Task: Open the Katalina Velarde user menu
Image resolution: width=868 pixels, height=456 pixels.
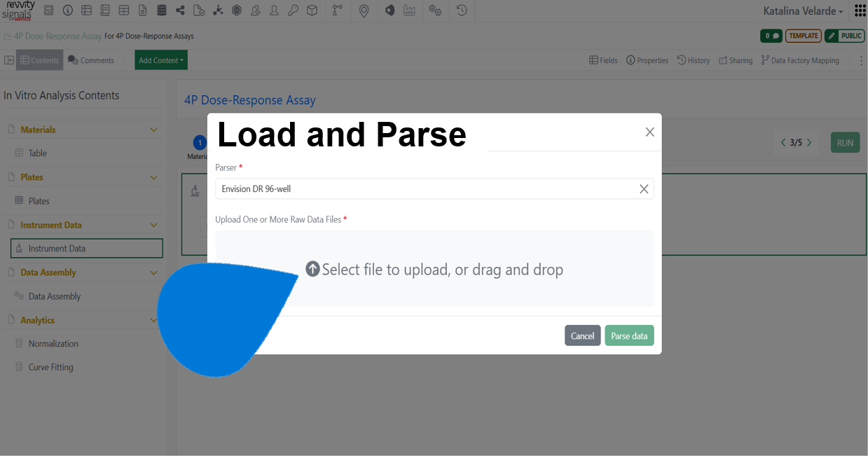Action: click(x=803, y=11)
